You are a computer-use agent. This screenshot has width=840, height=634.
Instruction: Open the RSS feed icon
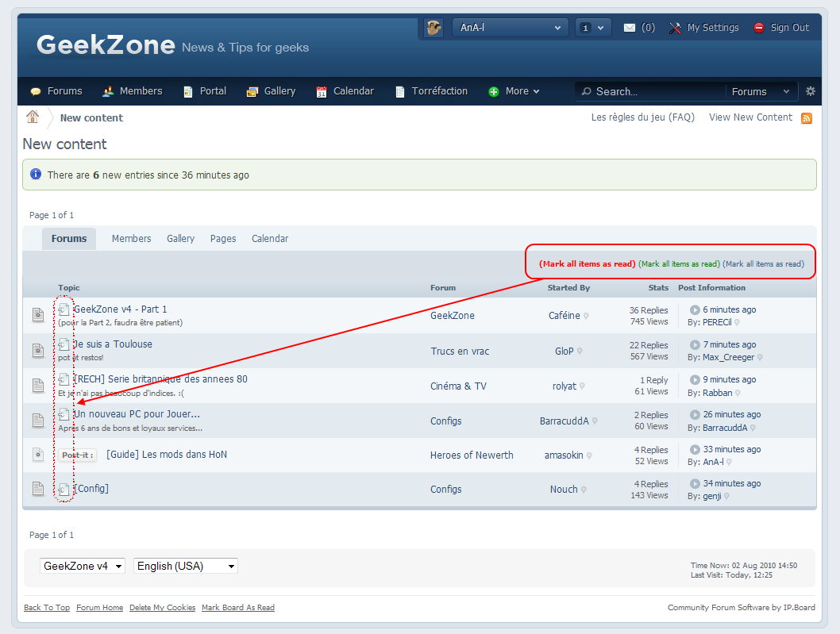point(806,118)
